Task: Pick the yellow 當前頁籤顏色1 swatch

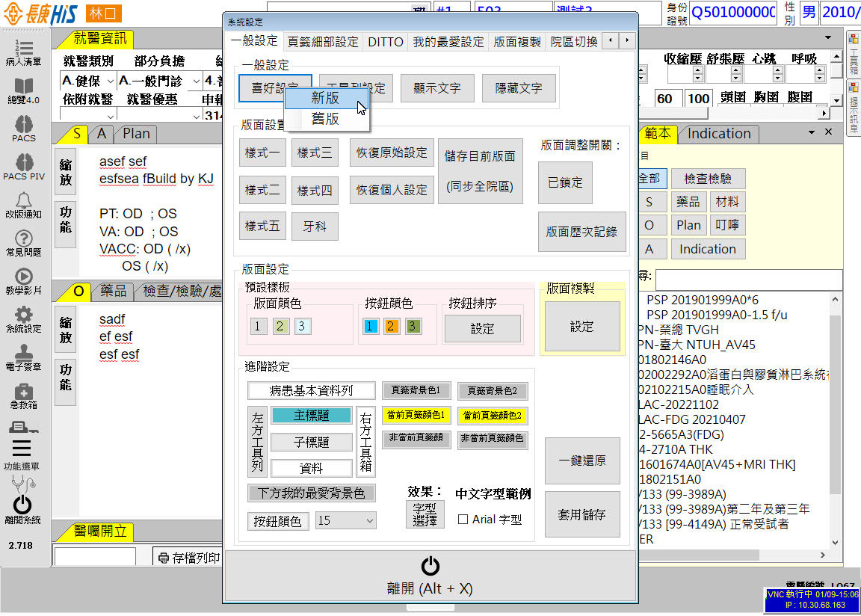Action: point(416,415)
